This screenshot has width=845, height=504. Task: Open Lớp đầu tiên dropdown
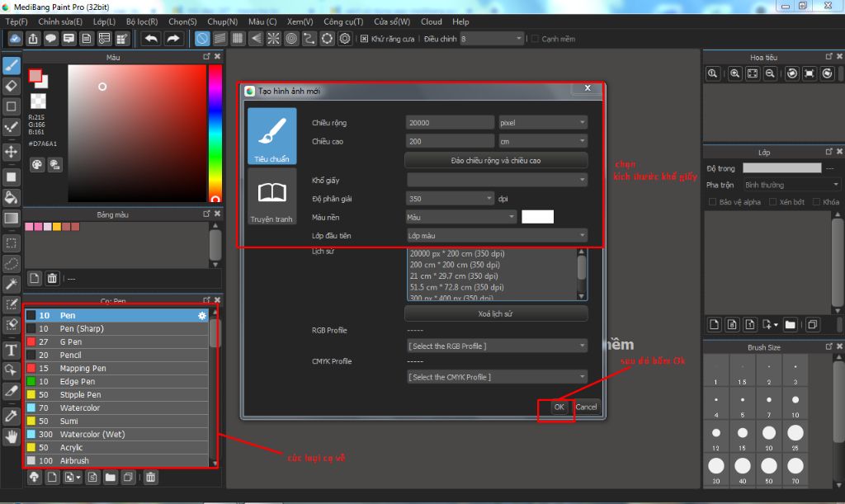pos(496,235)
